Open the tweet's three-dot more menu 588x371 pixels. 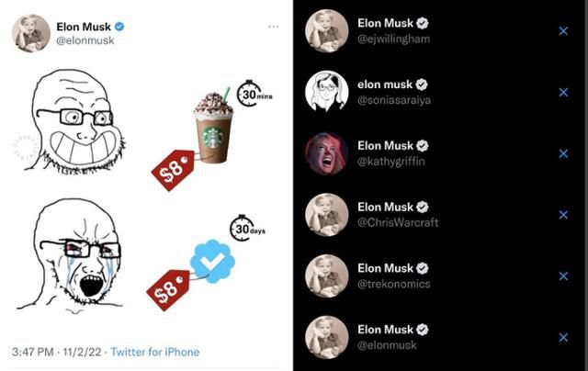tap(273, 27)
